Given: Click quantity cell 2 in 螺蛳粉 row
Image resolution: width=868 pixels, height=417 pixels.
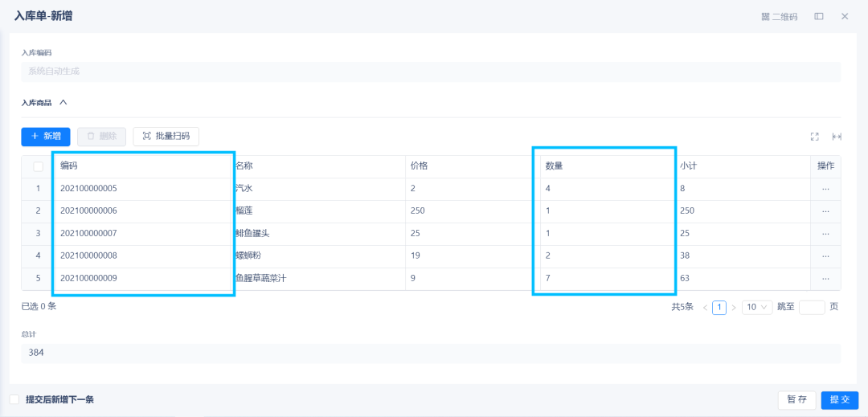Looking at the screenshot, I should (608, 256).
